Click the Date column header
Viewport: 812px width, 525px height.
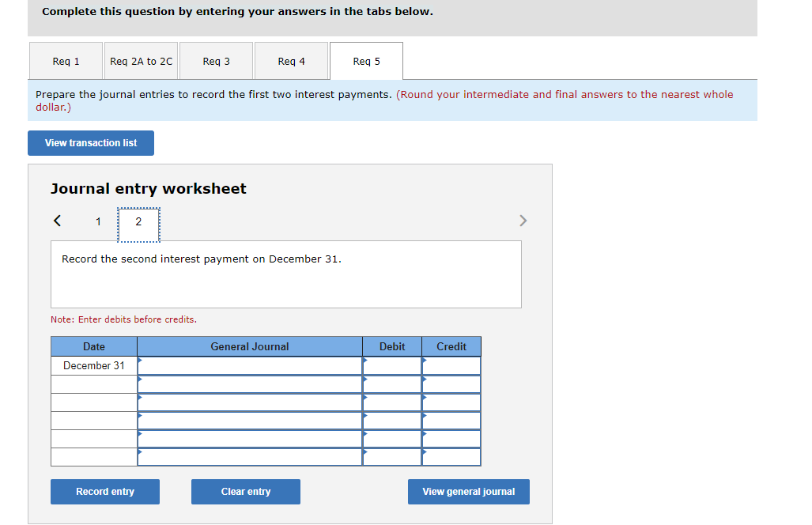pos(94,346)
